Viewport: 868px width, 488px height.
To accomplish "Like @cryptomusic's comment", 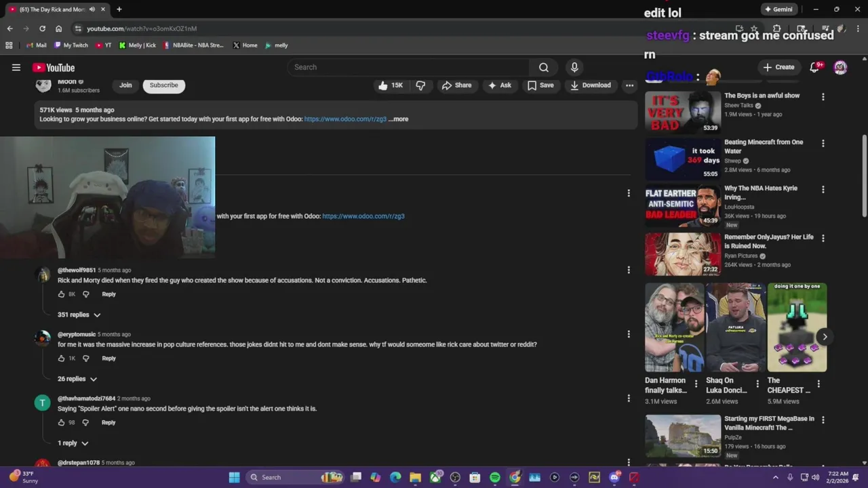I will click(61, 359).
